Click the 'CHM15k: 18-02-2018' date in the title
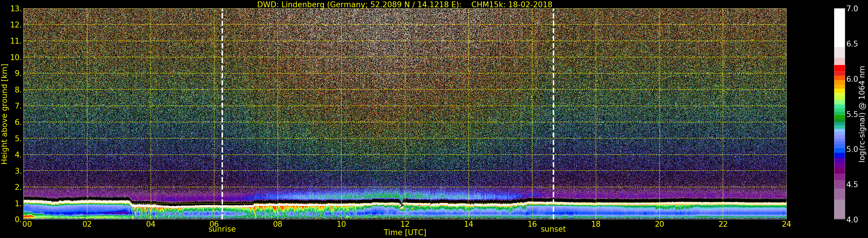The image size is (868, 238). [x=512, y=4]
